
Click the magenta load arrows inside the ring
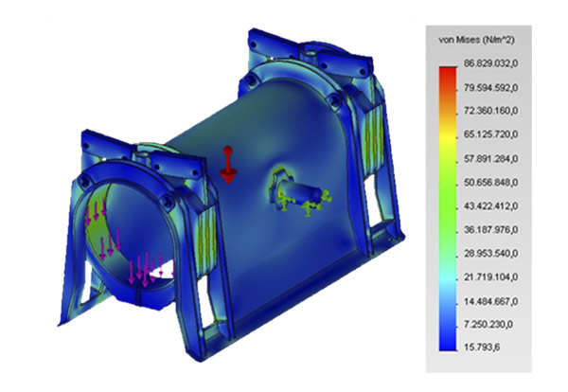point(129,242)
